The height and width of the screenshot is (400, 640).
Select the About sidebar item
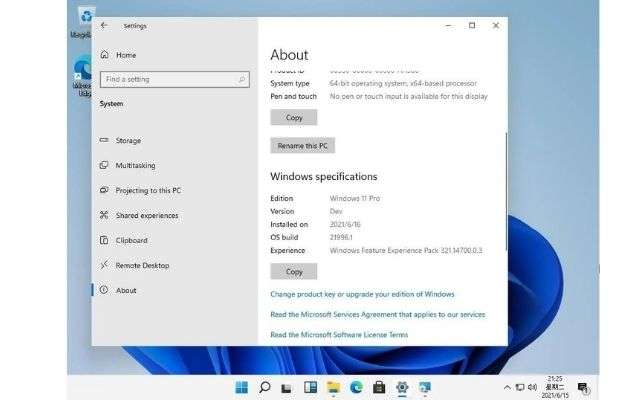(x=126, y=290)
